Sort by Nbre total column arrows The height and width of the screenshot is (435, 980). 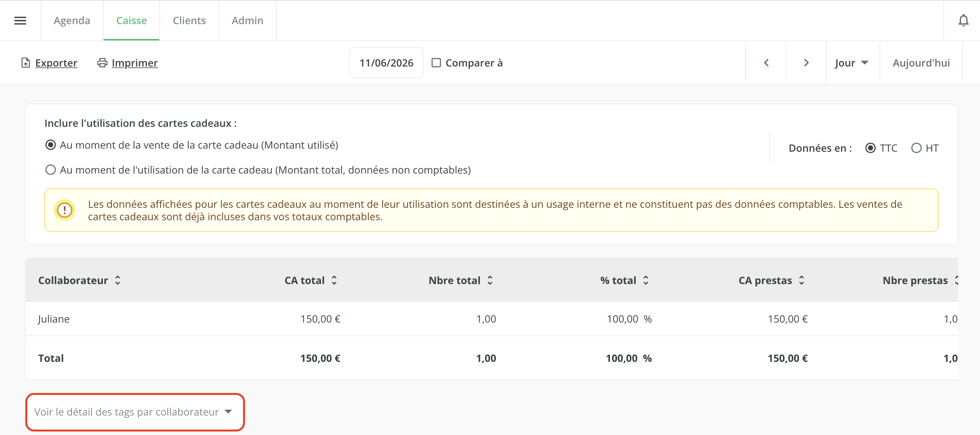point(490,280)
